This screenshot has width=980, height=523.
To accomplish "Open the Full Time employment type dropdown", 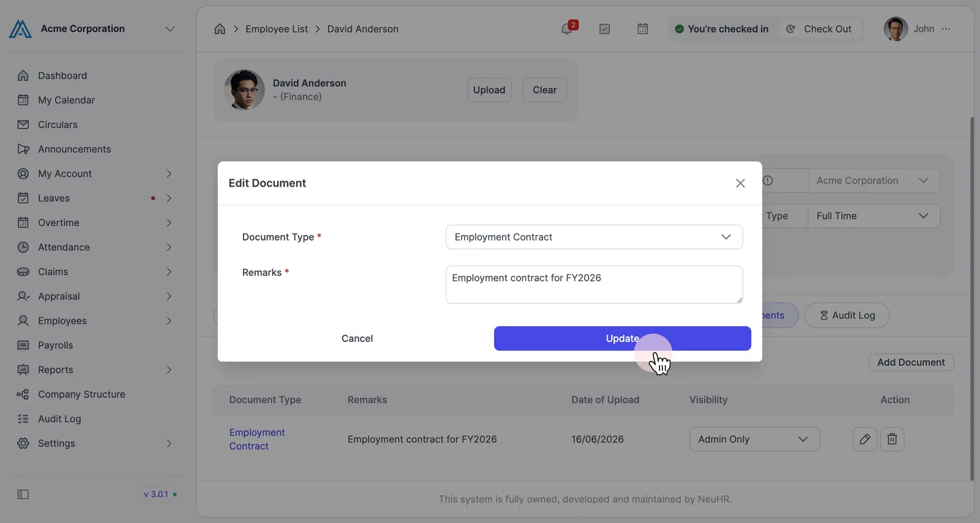I will [873, 216].
